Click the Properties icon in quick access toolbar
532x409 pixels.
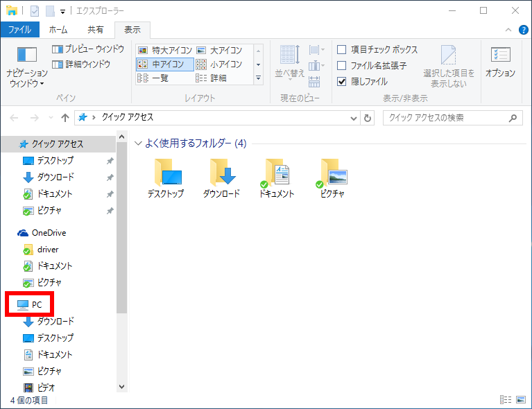click(35, 11)
